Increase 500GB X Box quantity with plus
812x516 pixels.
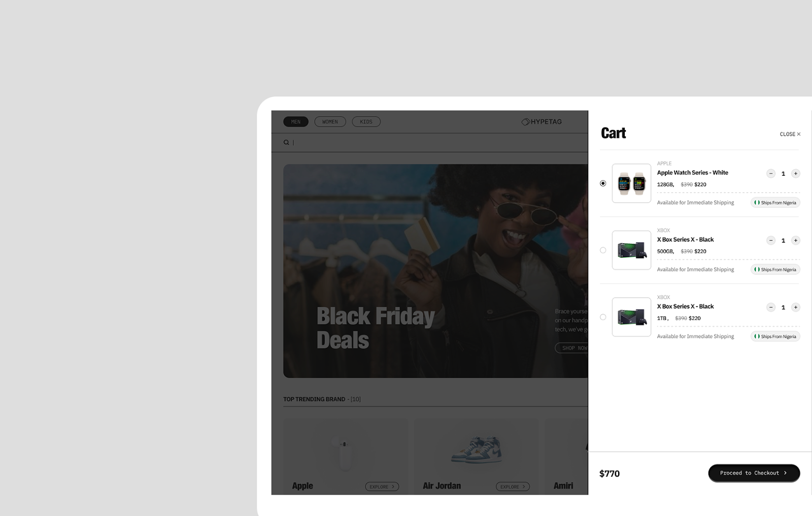796,241
